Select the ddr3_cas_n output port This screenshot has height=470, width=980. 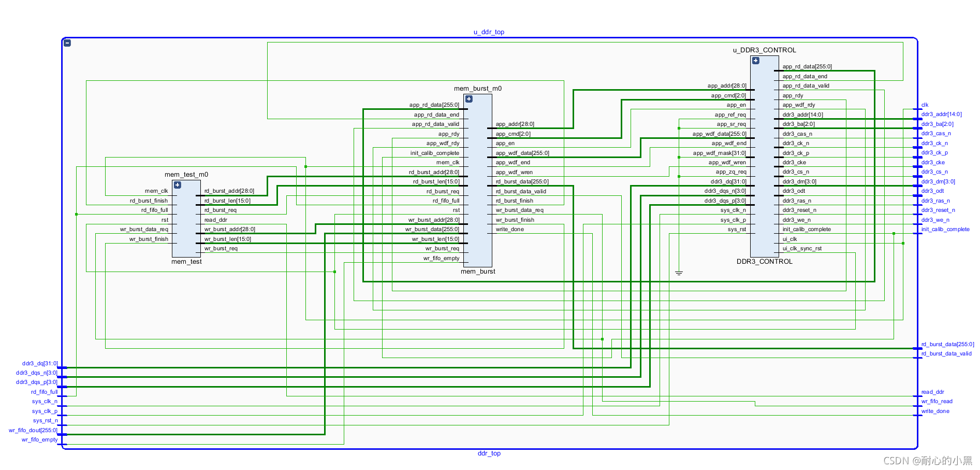(x=936, y=134)
